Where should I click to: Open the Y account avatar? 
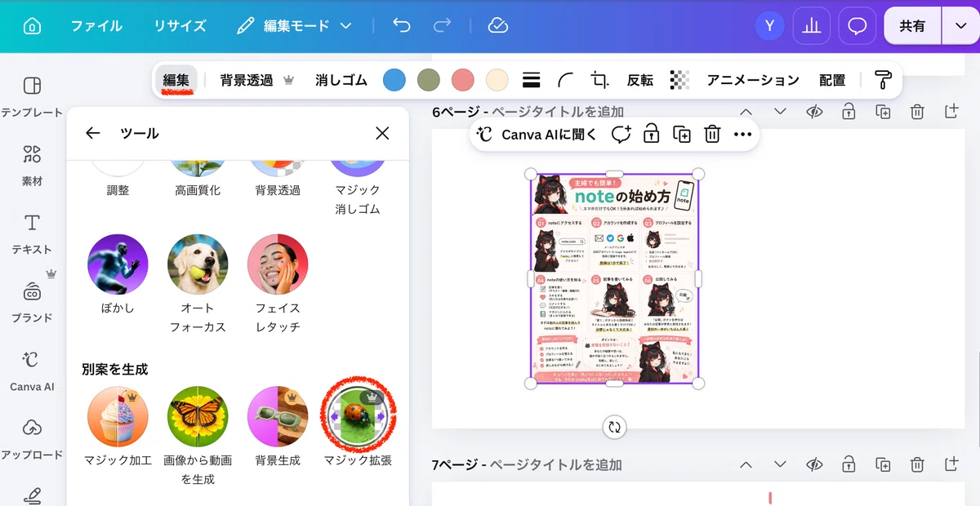768,26
